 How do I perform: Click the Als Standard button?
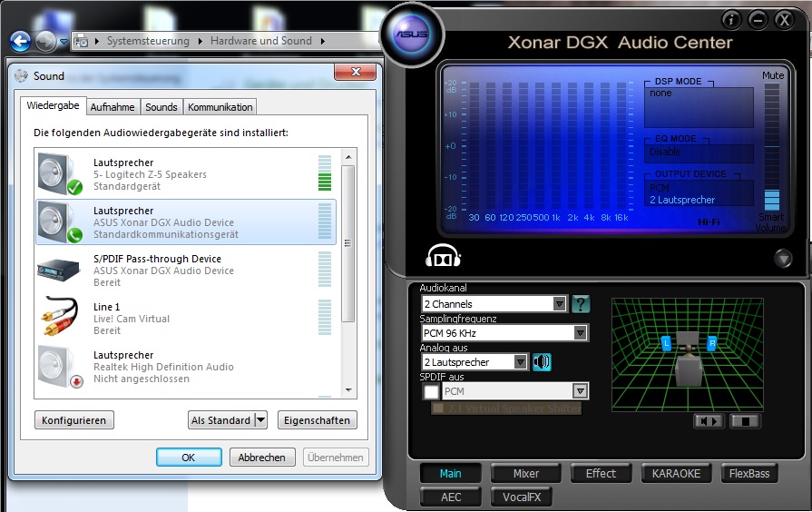[x=221, y=419]
